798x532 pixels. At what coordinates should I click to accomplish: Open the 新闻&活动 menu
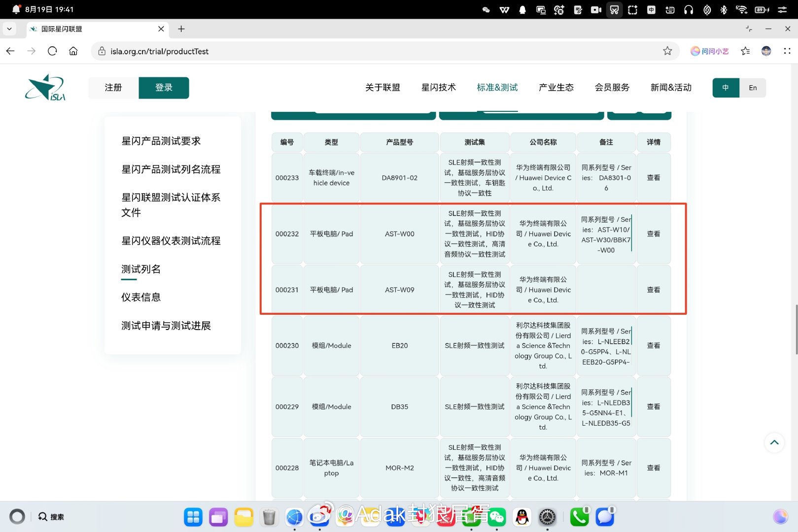(x=671, y=88)
